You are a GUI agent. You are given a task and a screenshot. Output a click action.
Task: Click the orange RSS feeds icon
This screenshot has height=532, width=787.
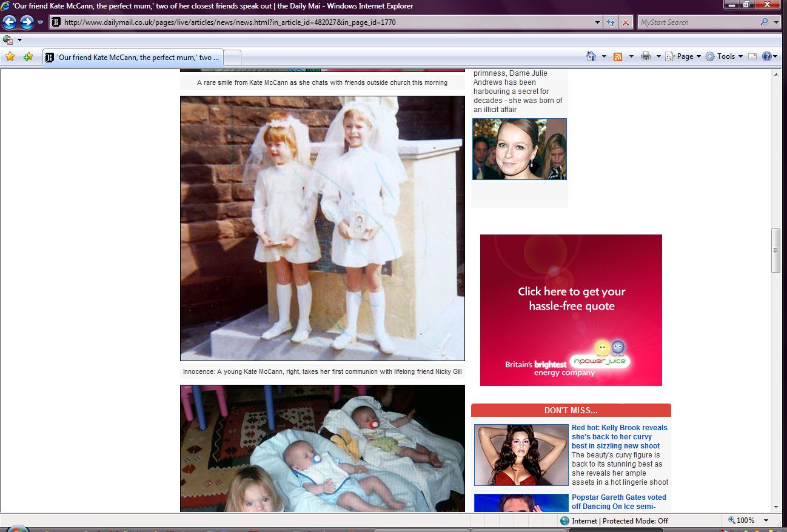pos(618,56)
